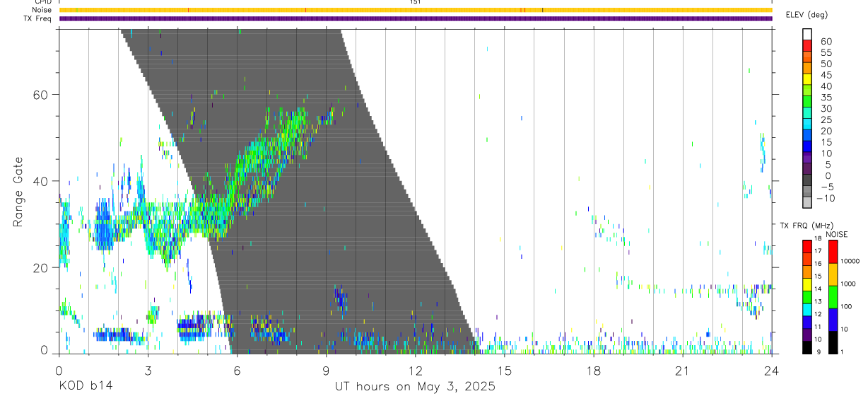Click 'UT hours on May 3, 2025' axis title

[415, 387]
